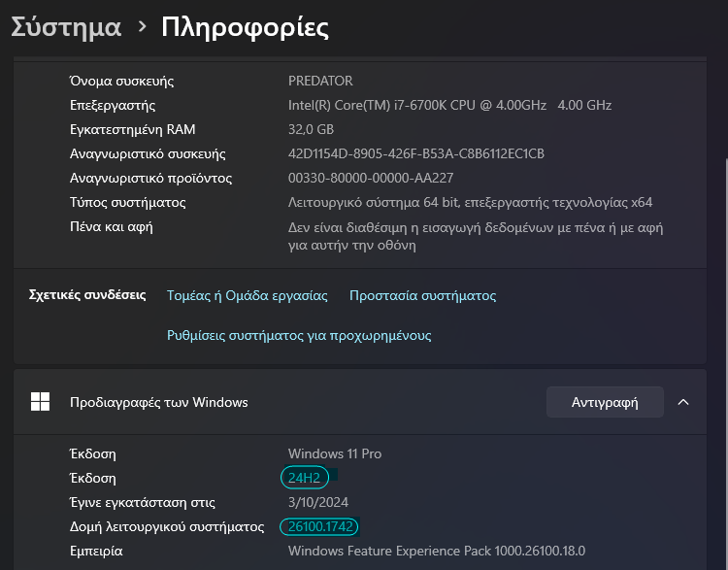Click the Windows Feature Experience Pack text
The image size is (728, 570).
[x=437, y=551]
